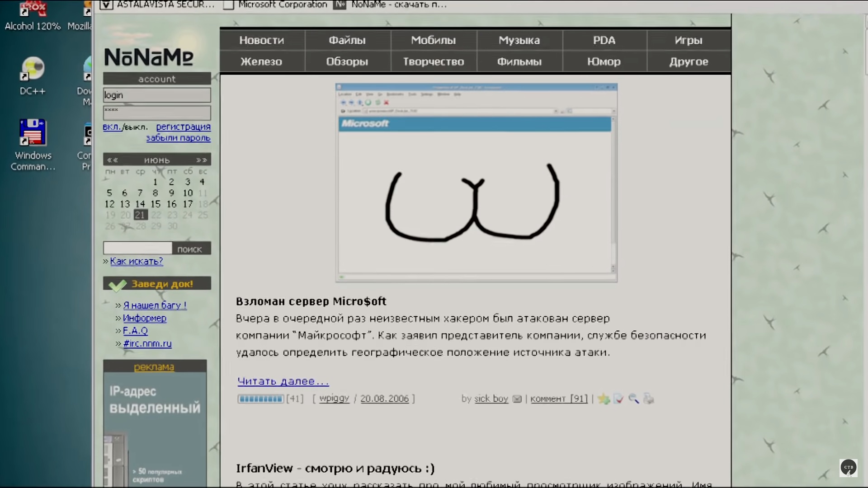Click the envelope icon next to sick boy
Screen dimensions: 868x488
click(x=517, y=399)
